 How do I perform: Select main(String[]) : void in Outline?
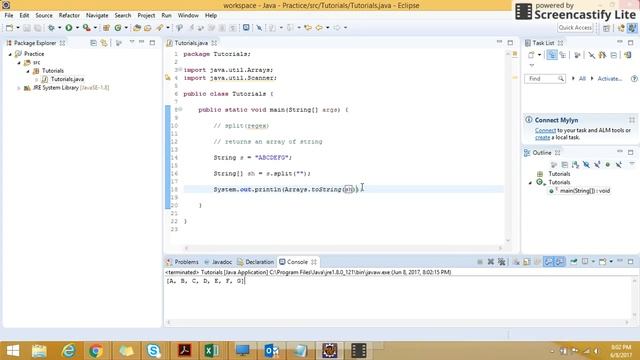(584, 191)
